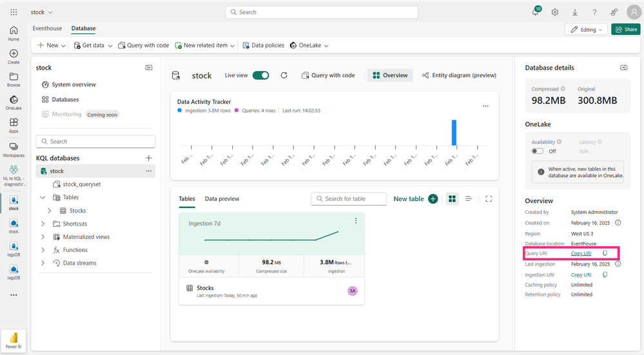Expand the Materialized views node
This screenshot has width=644, height=355.
click(43, 237)
